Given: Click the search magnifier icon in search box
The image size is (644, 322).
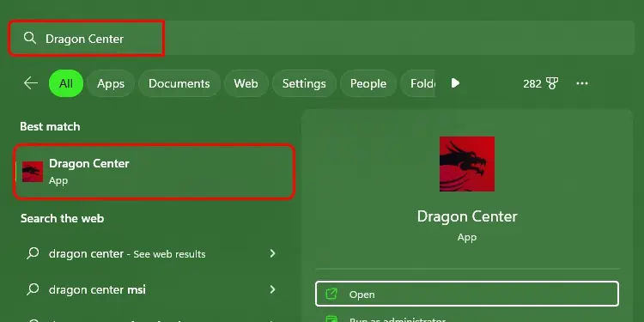Looking at the screenshot, I should pyautogui.click(x=29, y=38).
